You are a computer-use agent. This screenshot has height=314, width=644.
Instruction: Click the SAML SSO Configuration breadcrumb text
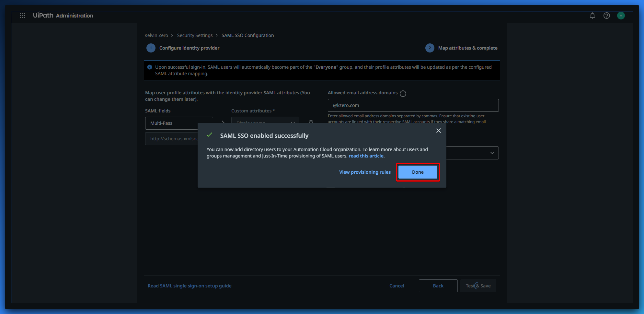pos(247,35)
